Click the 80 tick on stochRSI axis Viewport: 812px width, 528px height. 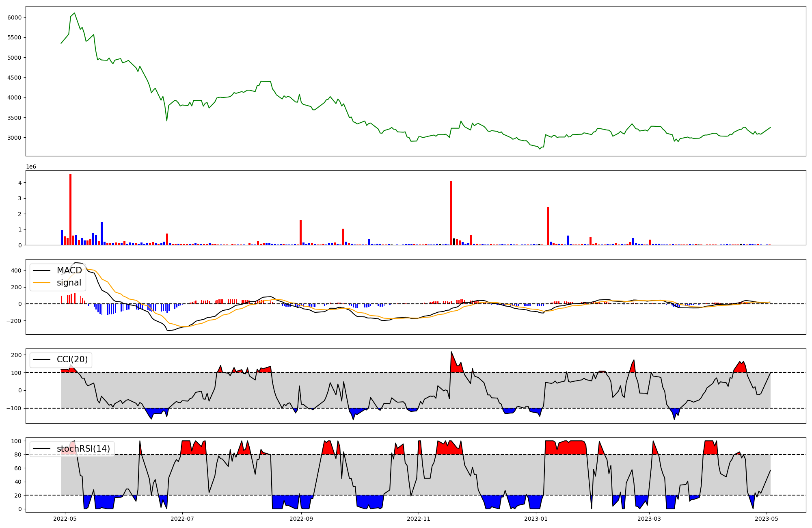[x=18, y=454]
